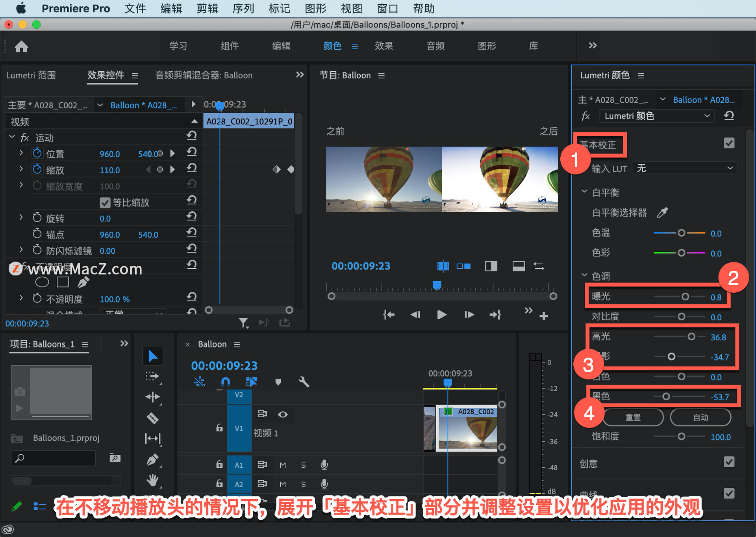Uncheck the 等比缩放 checkbox

105,203
